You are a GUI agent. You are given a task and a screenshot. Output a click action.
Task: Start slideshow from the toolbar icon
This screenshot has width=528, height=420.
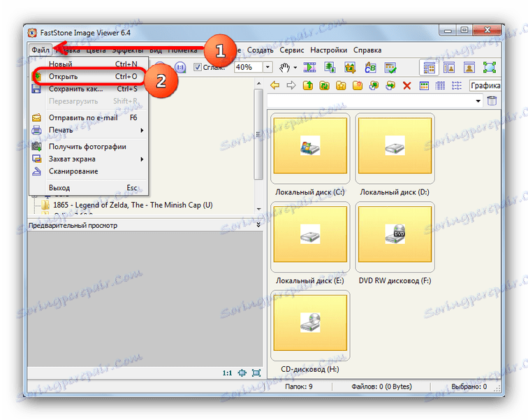[309, 67]
